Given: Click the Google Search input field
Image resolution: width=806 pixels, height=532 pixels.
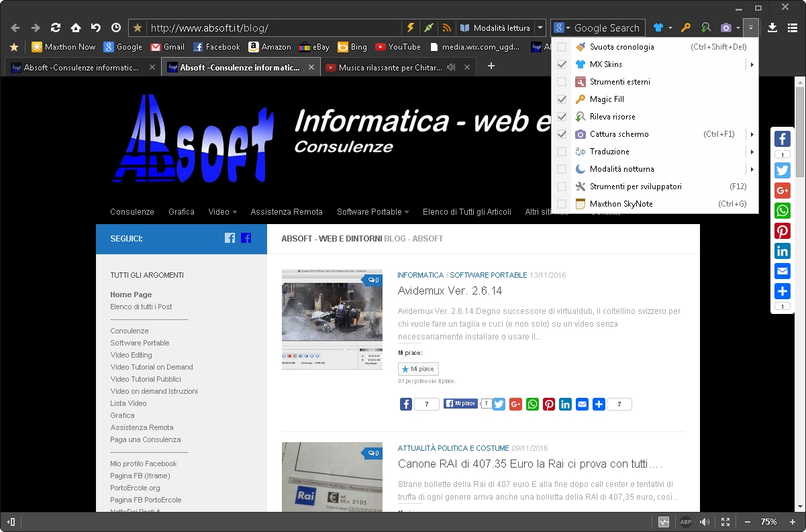Looking at the screenshot, I should coord(607,28).
